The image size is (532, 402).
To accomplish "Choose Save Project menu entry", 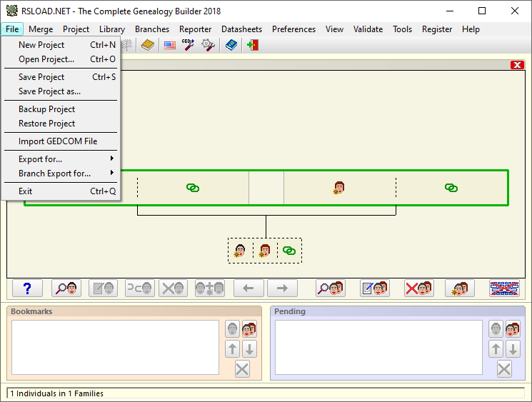I will [61, 77].
